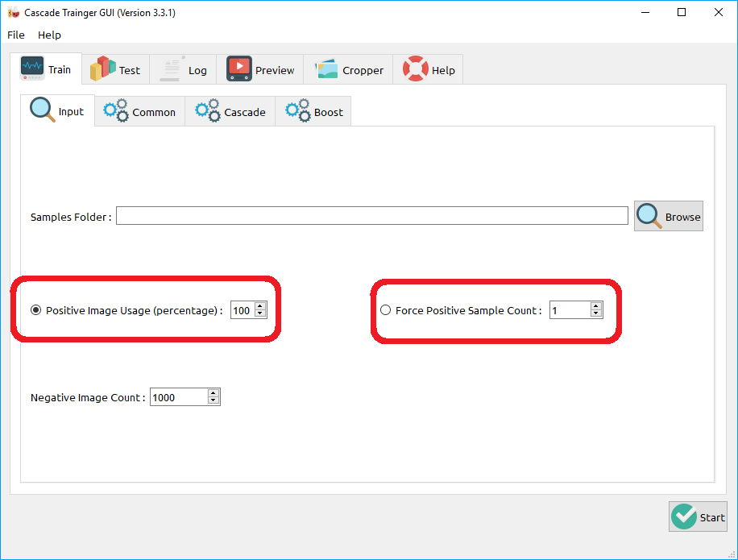The width and height of the screenshot is (738, 560).
Task: Click the Log tab document icon
Action: pyautogui.click(x=172, y=68)
